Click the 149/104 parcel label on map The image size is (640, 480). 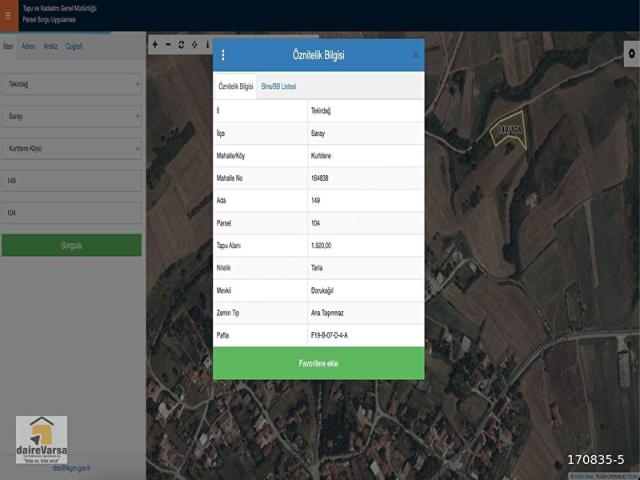pyautogui.click(x=509, y=130)
